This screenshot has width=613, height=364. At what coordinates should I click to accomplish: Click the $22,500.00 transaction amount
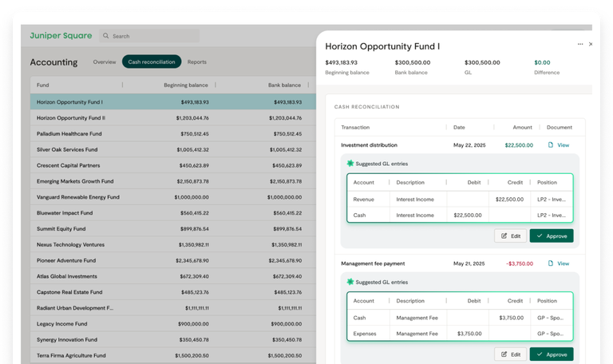click(x=519, y=145)
